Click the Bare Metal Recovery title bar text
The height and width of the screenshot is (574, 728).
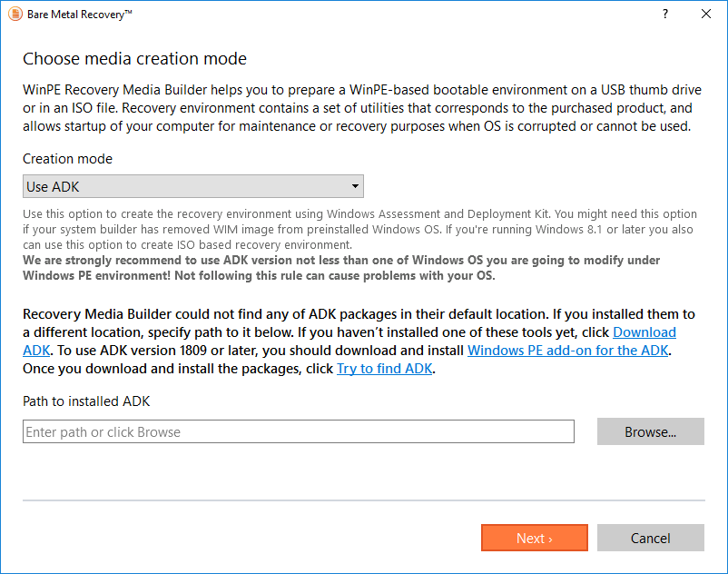(x=80, y=15)
